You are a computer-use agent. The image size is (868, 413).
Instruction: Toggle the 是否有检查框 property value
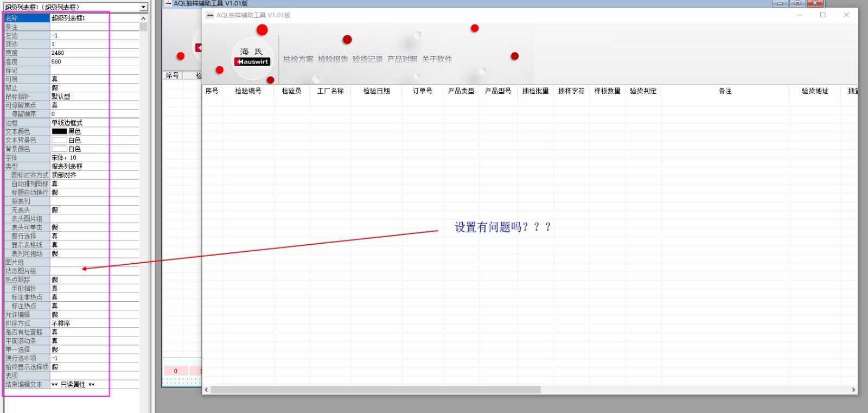click(x=94, y=332)
